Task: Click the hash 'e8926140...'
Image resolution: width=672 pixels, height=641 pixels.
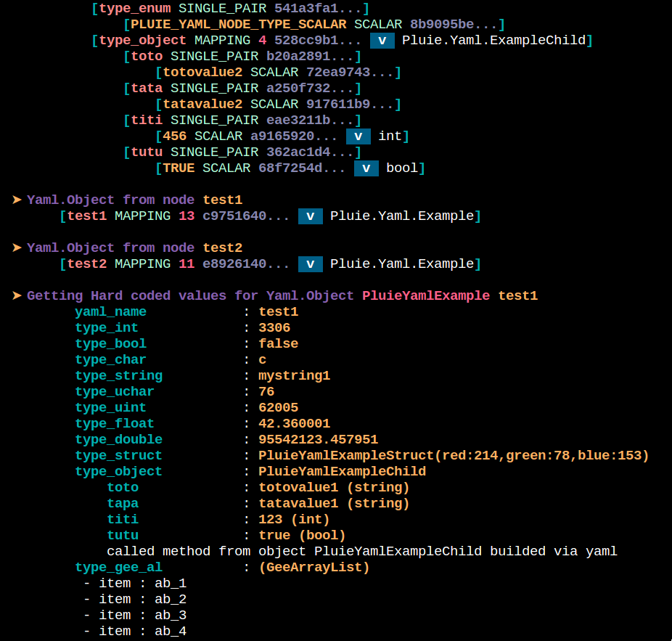Action: click(246, 264)
